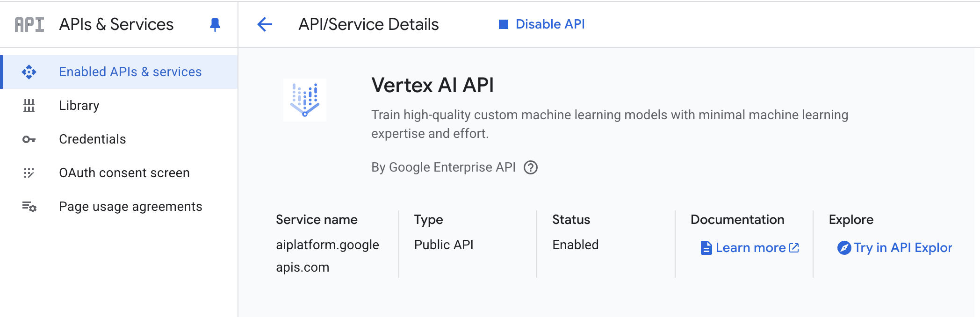Click the Page usage agreements icon

(29, 206)
